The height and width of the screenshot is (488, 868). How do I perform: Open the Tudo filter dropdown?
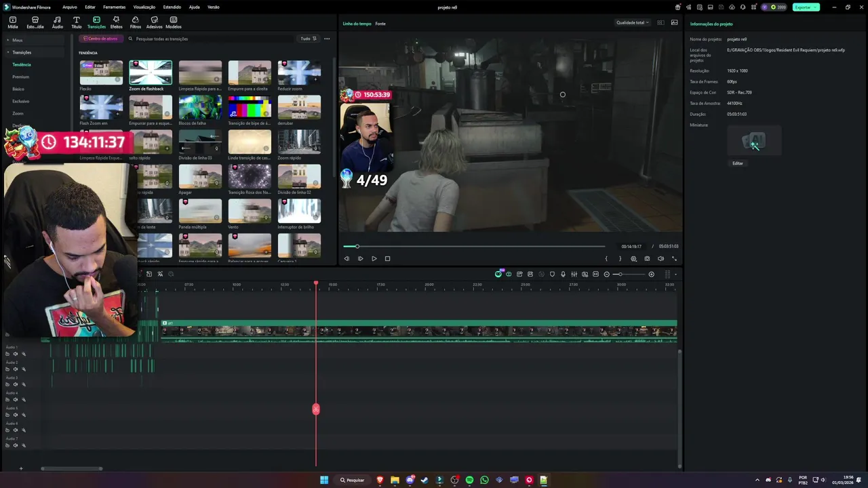308,39
